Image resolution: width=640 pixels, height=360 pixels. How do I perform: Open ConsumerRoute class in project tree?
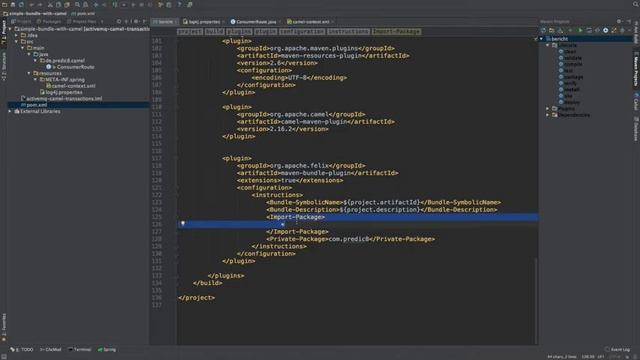pyautogui.click(x=71, y=67)
